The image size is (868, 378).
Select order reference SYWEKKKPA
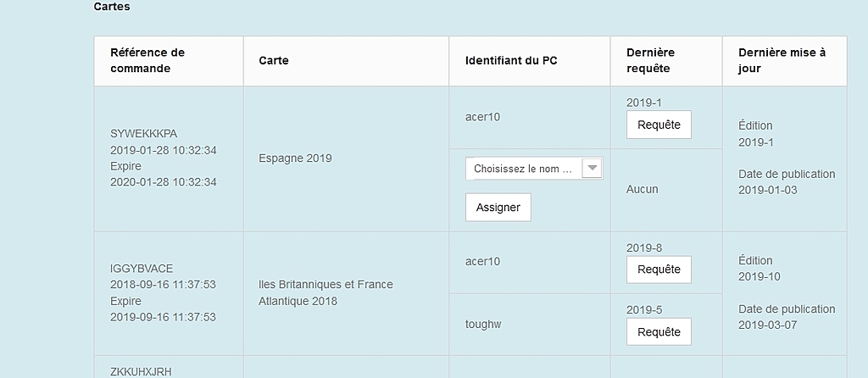(x=144, y=134)
